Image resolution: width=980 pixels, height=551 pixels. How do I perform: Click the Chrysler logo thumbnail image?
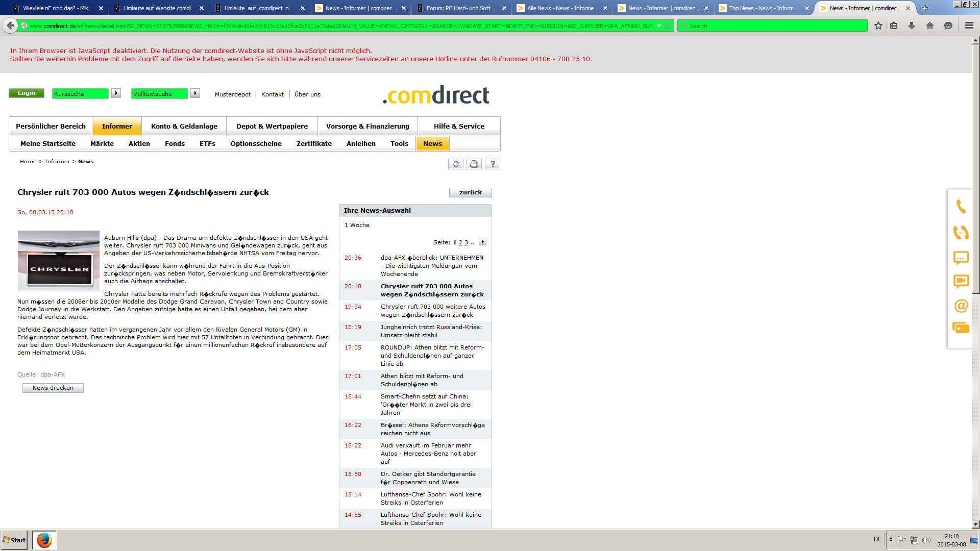tap(59, 261)
